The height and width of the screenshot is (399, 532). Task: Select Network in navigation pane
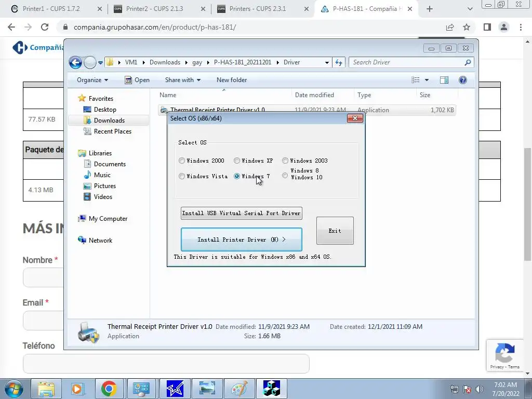click(100, 241)
